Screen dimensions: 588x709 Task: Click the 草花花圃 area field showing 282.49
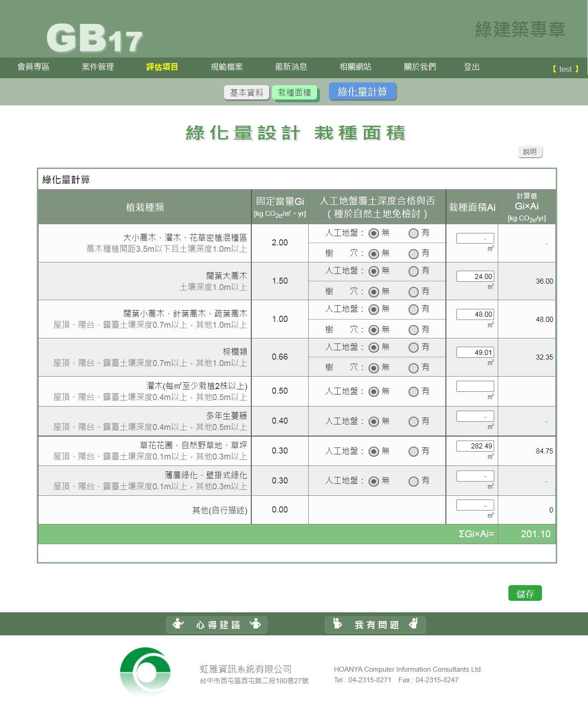pos(475,446)
